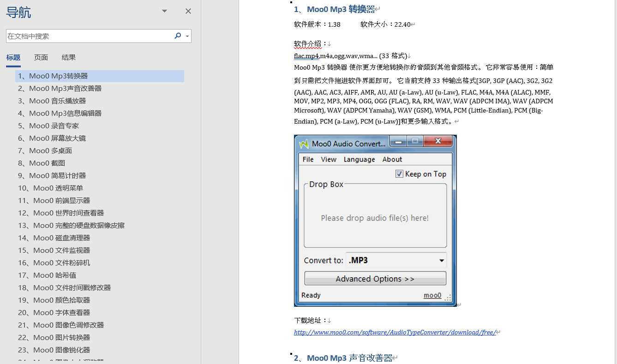Switch to the 结果 tab
This screenshot has height=364, width=617.
click(69, 58)
